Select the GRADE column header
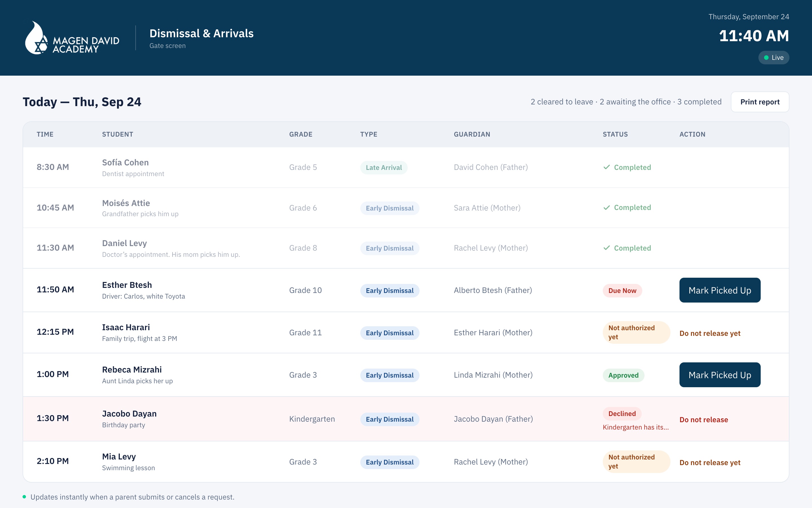Screen dimensions: 812x508 click(x=301, y=134)
